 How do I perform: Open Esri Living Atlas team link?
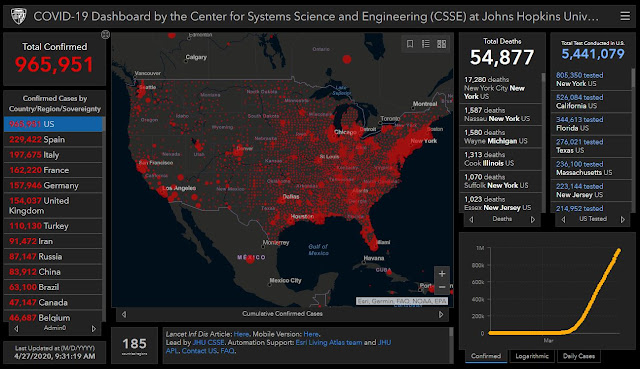(x=329, y=342)
